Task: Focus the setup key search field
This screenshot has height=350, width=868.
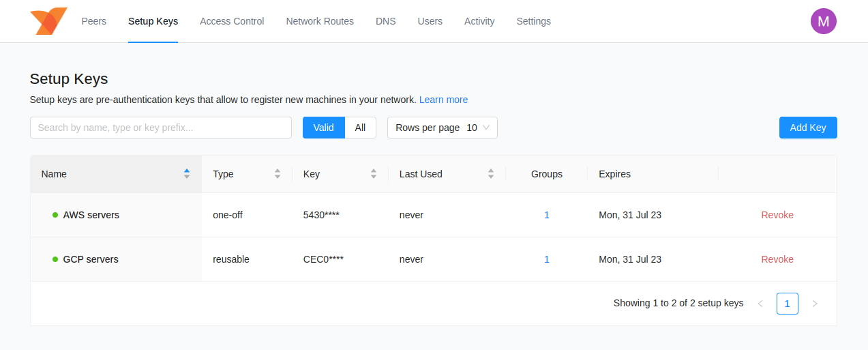Action: (161, 128)
